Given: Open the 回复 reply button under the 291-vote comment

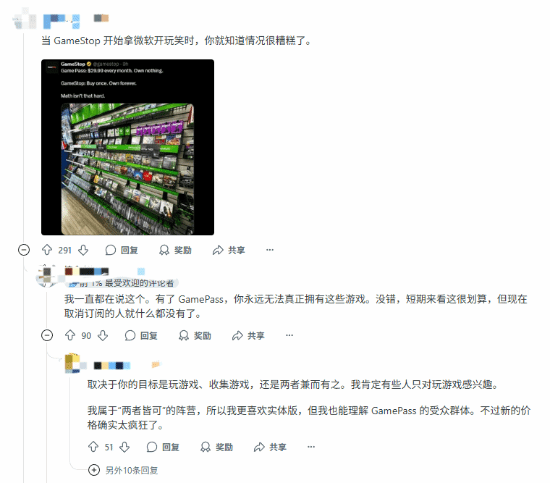Looking at the screenshot, I should [121, 250].
